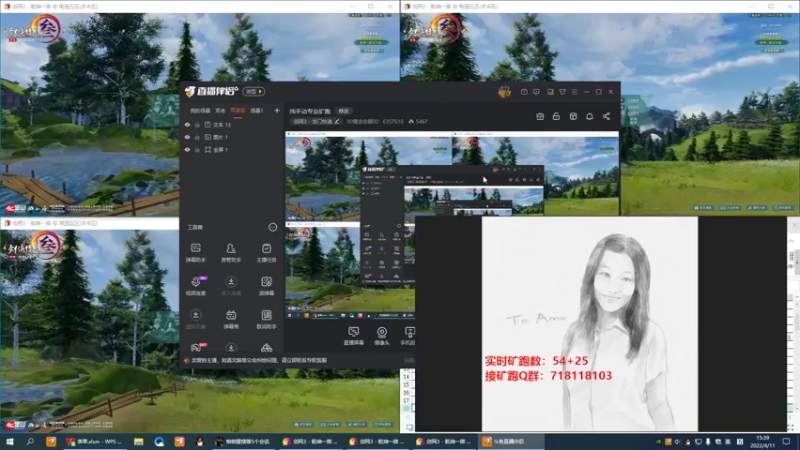Click the Windows Start button

coord(9,441)
